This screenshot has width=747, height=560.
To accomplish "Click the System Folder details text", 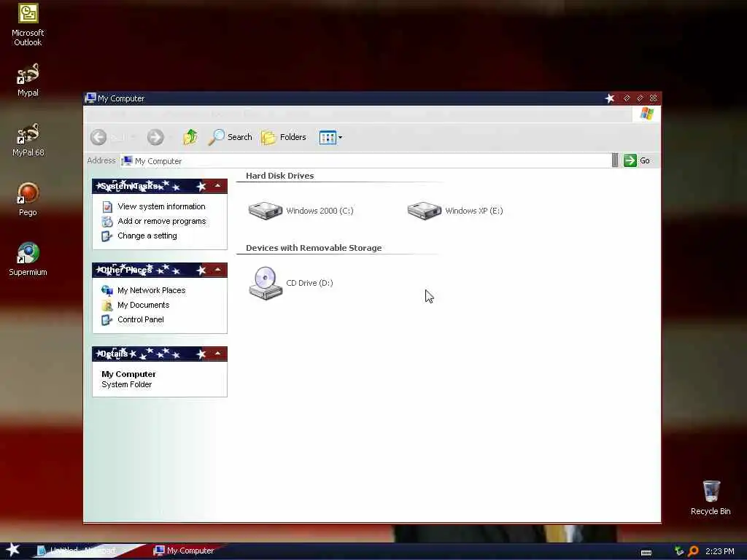I will click(x=127, y=384).
